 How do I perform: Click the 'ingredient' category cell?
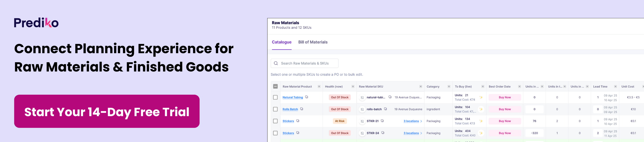[x=434, y=109]
